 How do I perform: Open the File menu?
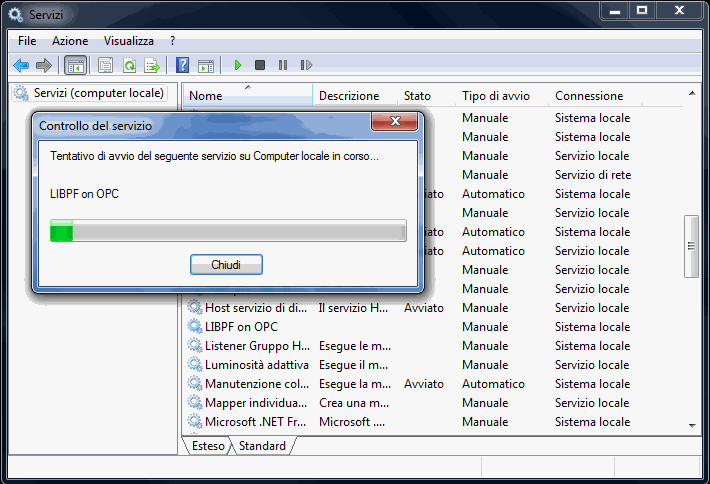point(27,41)
